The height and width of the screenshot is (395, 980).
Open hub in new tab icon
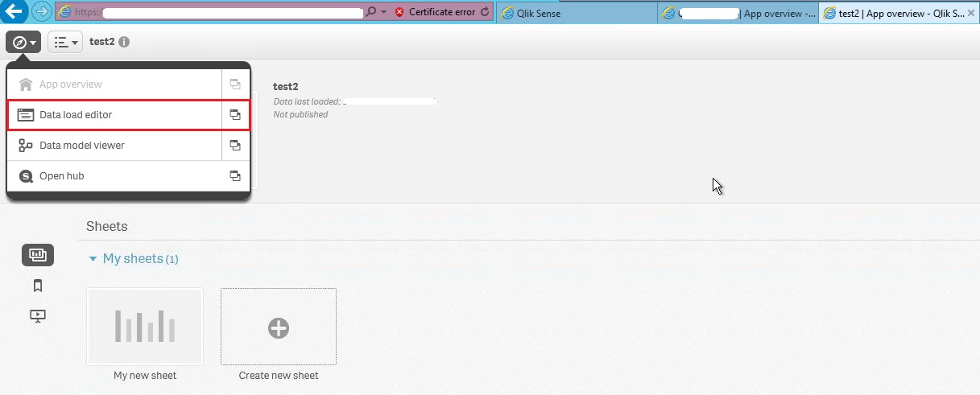pyautogui.click(x=235, y=176)
